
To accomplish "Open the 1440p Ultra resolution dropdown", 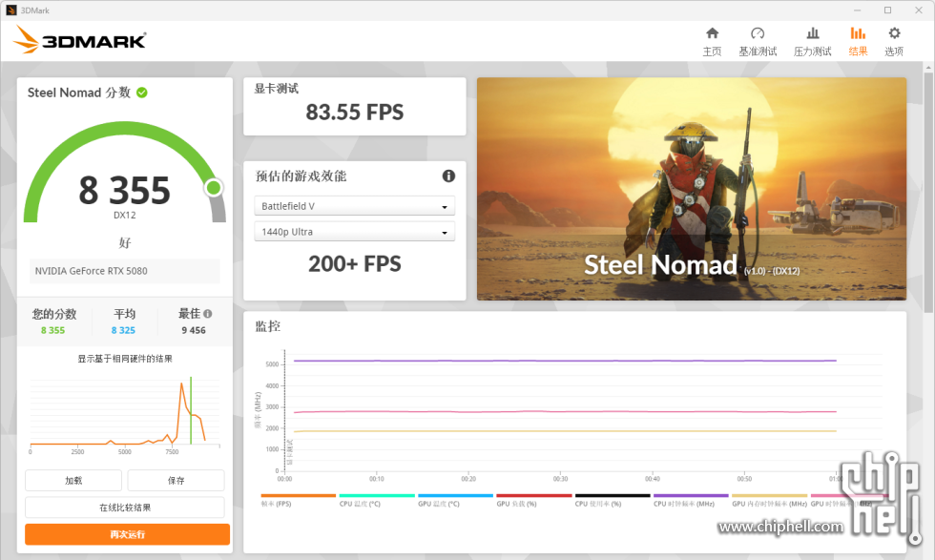I will tap(354, 232).
